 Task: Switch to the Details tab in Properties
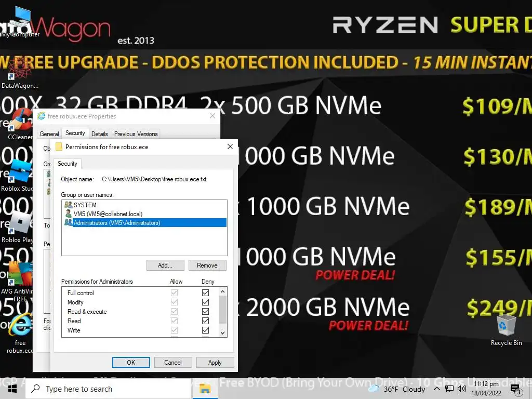(100, 134)
